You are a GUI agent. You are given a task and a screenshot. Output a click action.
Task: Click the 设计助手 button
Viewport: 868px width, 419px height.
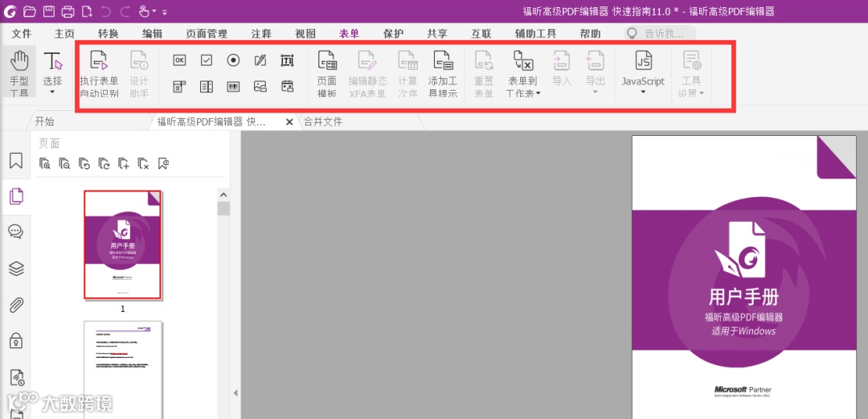tap(139, 72)
